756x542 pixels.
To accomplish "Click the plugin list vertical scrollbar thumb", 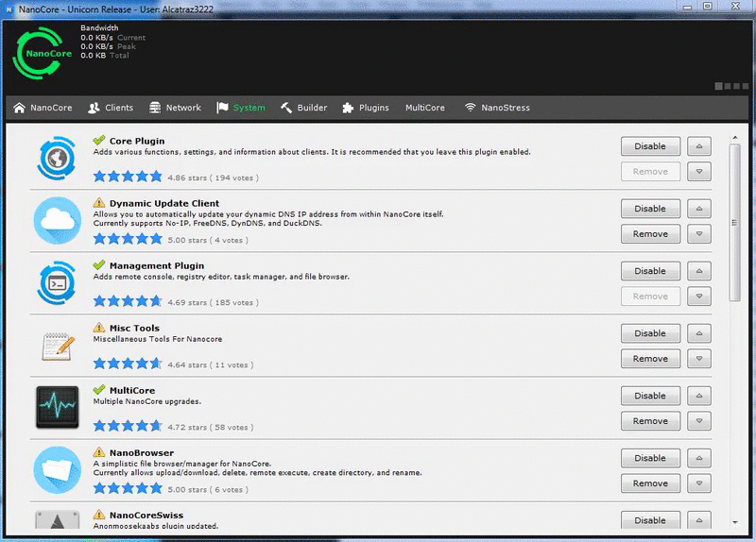I will [x=735, y=223].
